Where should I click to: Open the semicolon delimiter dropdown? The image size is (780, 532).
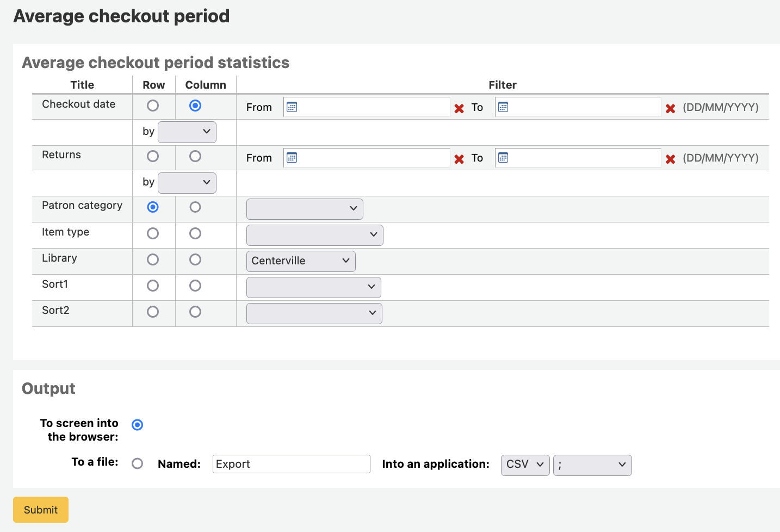(x=592, y=465)
